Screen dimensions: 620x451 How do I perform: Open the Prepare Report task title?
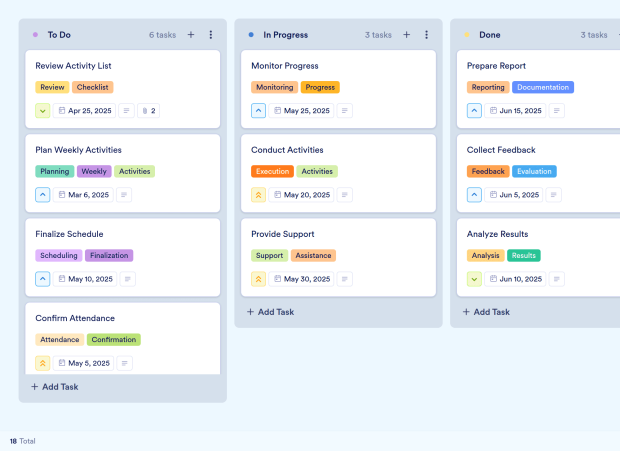(496, 66)
